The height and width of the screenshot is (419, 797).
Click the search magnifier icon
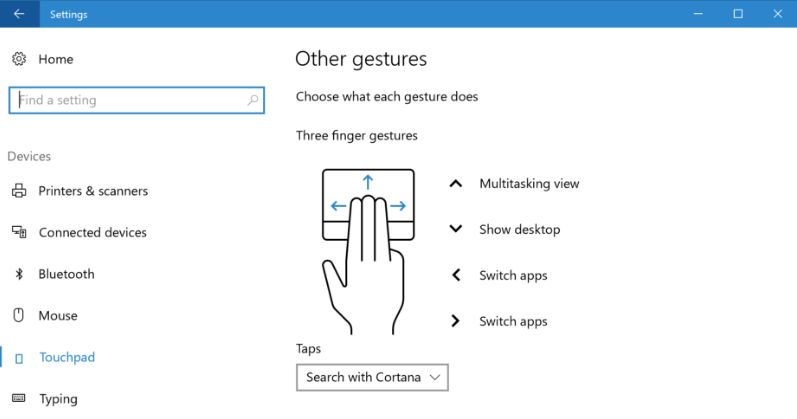click(x=253, y=100)
